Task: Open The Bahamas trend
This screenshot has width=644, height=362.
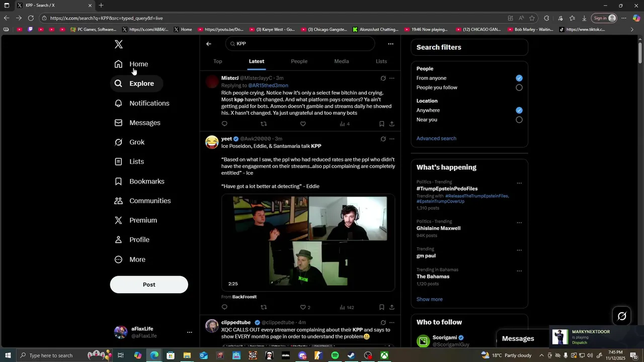Action: (433, 277)
